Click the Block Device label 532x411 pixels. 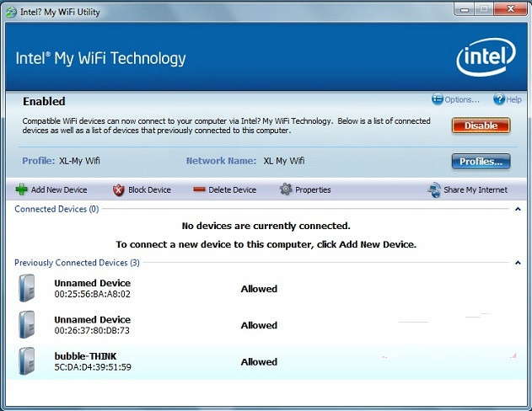click(x=149, y=189)
